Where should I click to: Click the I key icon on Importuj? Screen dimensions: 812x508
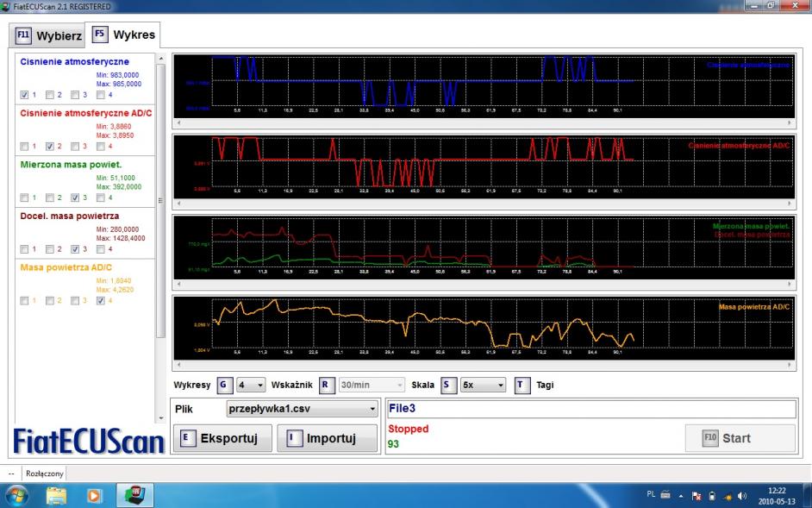coord(294,438)
